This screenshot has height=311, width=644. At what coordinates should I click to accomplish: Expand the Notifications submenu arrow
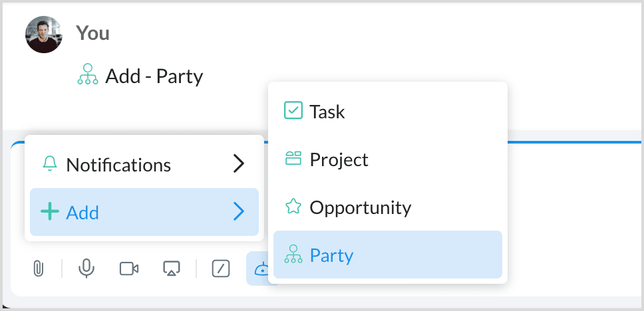click(x=239, y=164)
